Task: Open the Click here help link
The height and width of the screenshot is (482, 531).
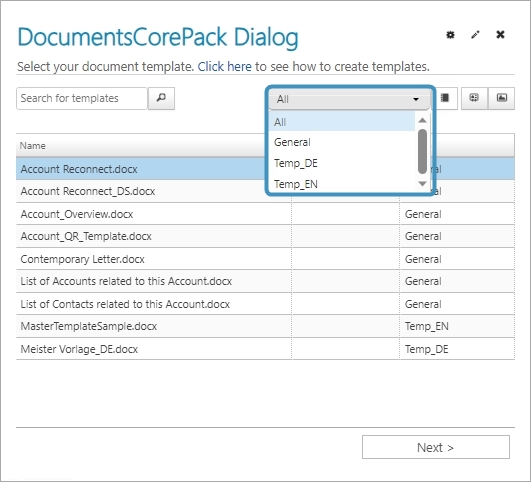Action: point(225,67)
